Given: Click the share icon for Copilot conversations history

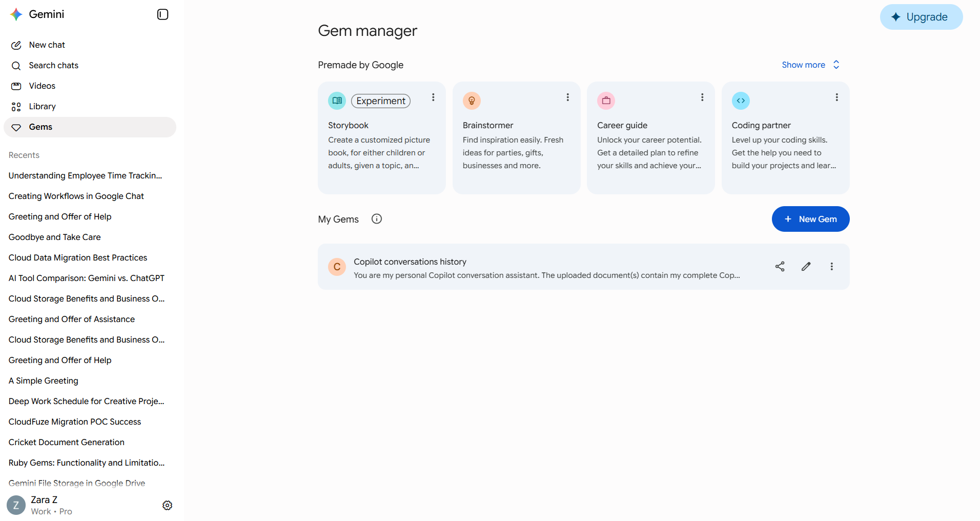Looking at the screenshot, I should [780, 267].
